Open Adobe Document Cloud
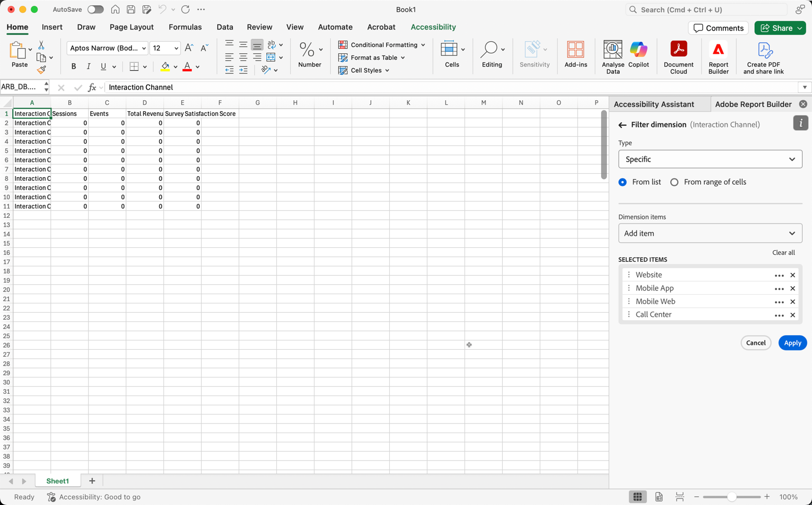The width and height of the screenshot is (812, 505). coord(678,57)
